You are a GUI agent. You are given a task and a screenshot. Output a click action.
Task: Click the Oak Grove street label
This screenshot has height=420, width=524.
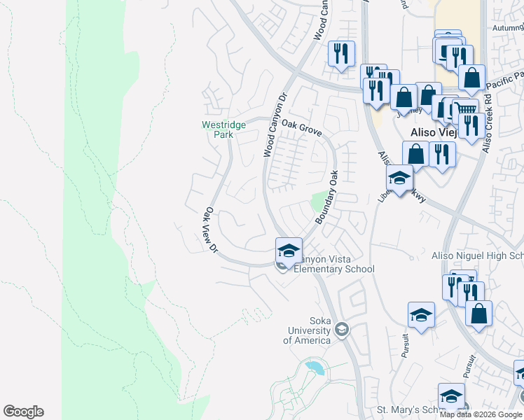tap(301, 128)
